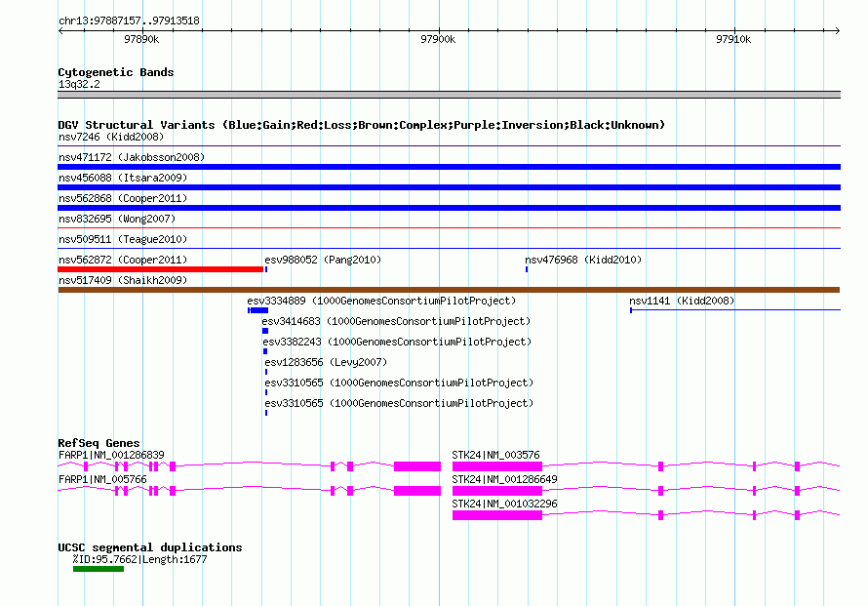This screenshot has width=868, height=606.
Task: Click the RefSeq Genes track title
Action: 99,443
